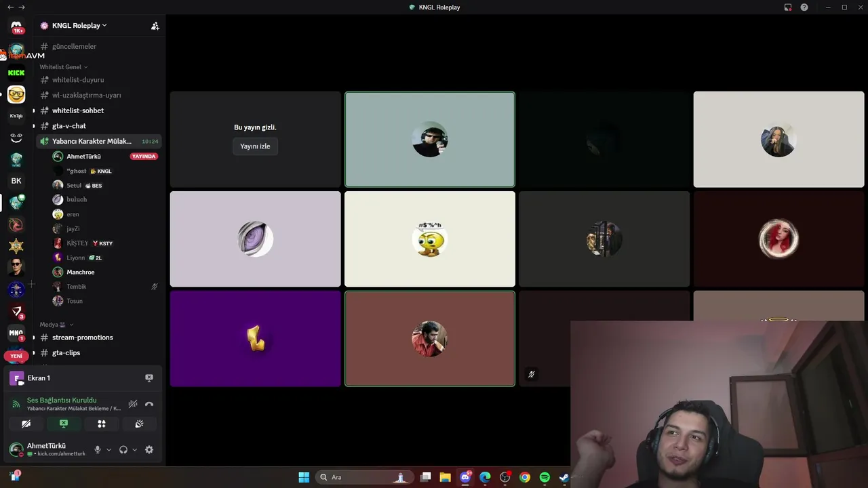Stop streaming via Ekran 1 screen icon
Viewport: 868px width, 488px height.
click(x=149, y=378)
